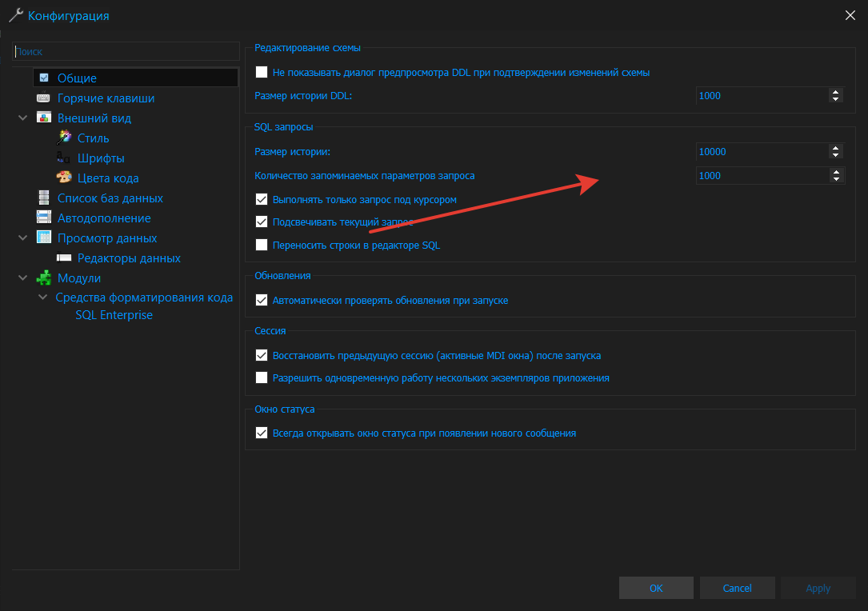The height and width of the screenshot is (611, 868).
Task: Open the Автодополнение settings page
Action: [104, 218]
